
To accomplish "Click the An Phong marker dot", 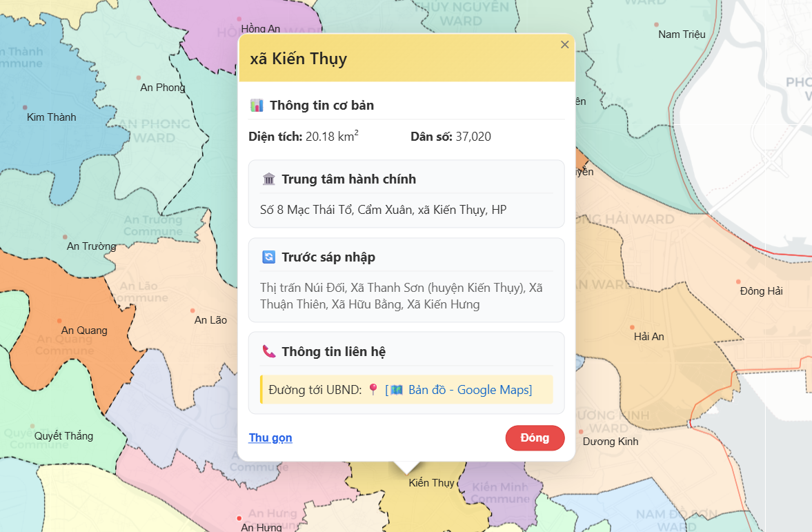I will tap(139, 78).
